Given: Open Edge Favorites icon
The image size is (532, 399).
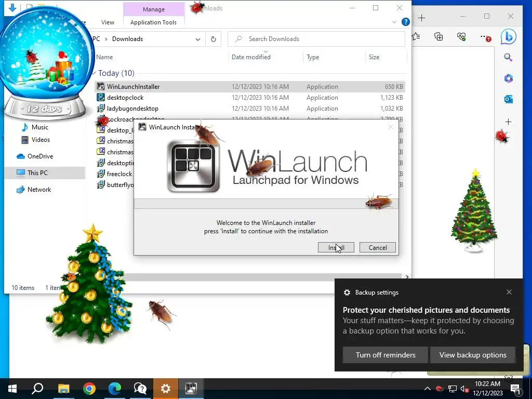Looking at the screenshot, I should click(416, 36).
